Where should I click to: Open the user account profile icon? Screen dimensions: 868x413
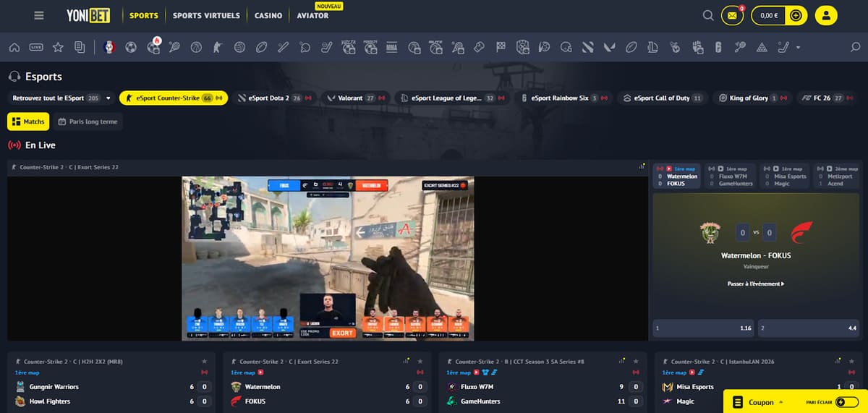(826, 15)
